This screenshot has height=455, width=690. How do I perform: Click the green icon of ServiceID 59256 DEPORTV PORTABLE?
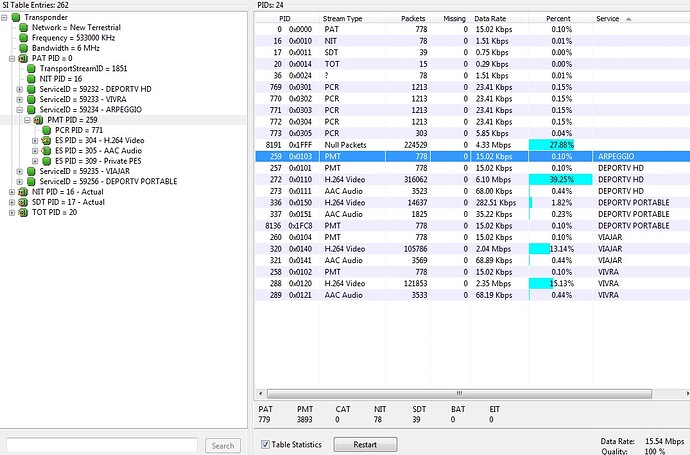[x=31, y=182]
